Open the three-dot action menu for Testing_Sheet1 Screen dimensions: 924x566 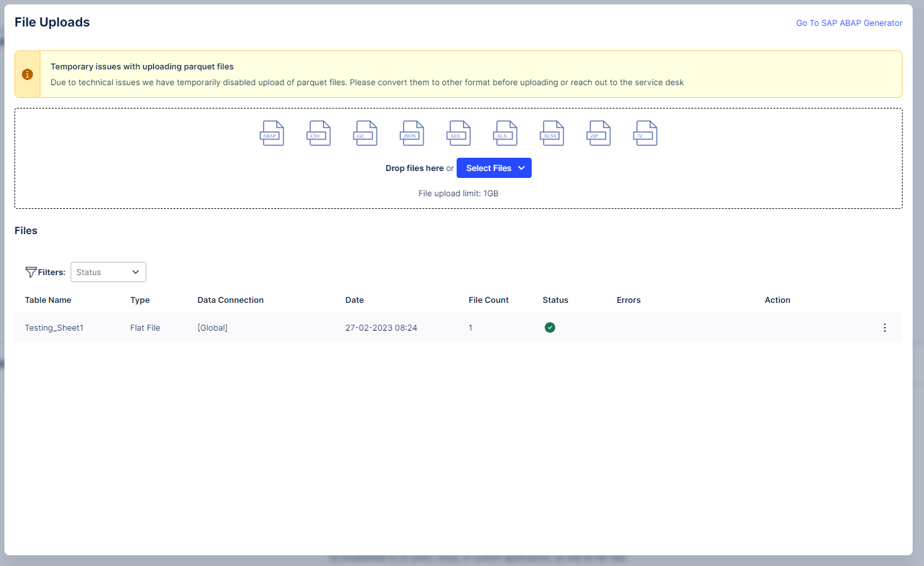pyautogui.click(x=885, y=327)
